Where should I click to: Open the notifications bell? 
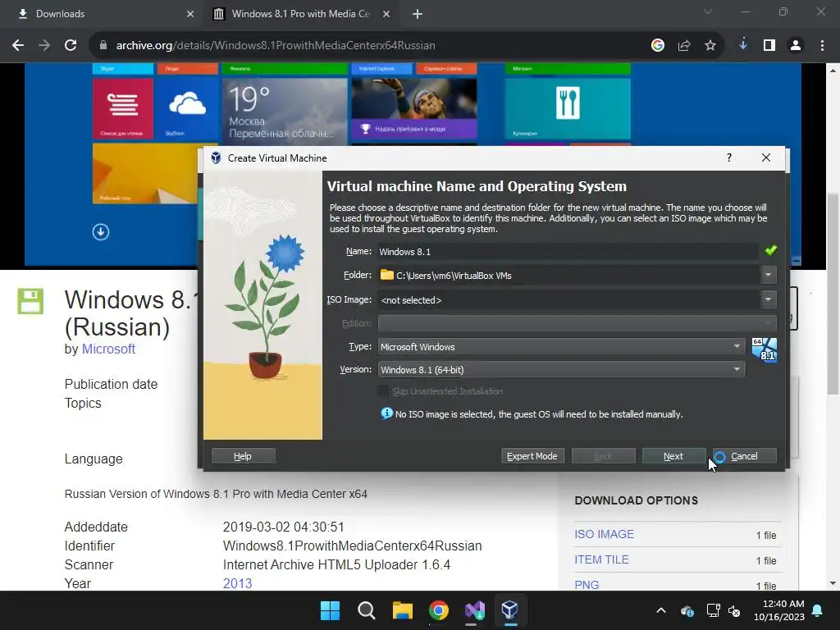point(818,610)
